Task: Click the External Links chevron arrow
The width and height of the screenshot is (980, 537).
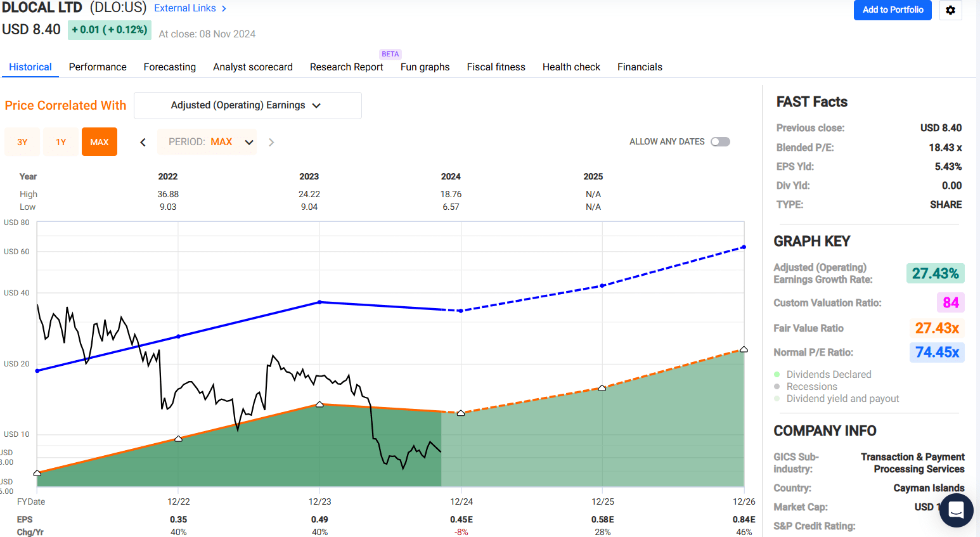Action: click(224, 8)
